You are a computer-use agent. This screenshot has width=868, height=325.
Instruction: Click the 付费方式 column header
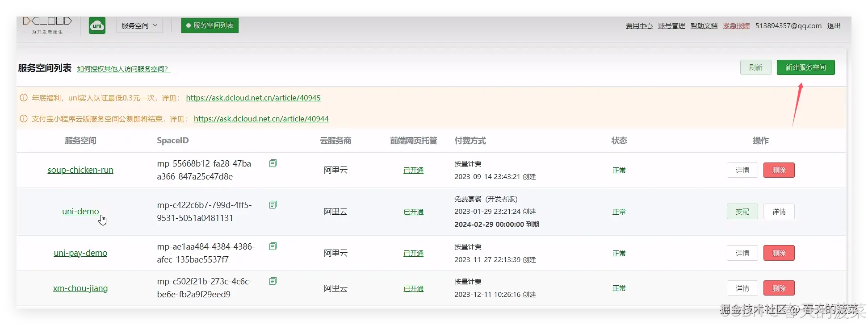[x=470, y=141]
